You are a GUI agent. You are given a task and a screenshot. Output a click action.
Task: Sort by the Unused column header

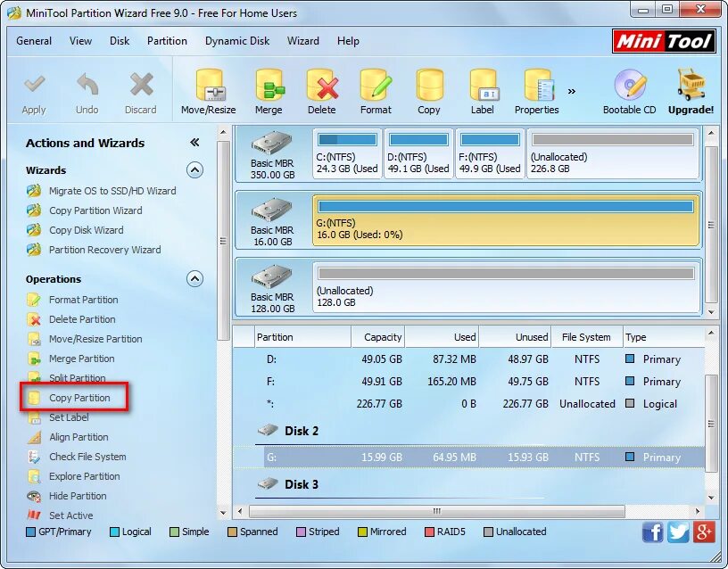(515, 337)
